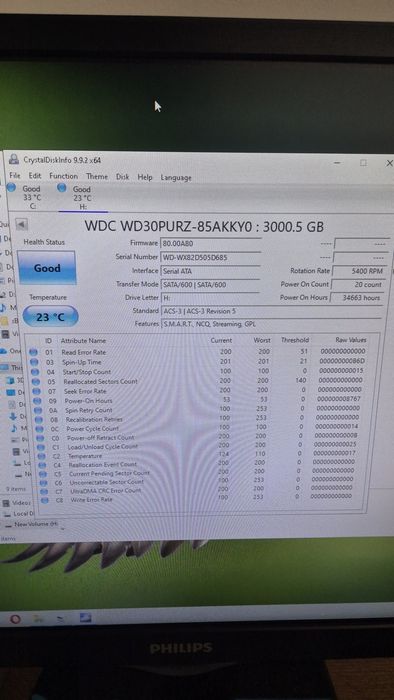Image resolution: width=394 pixels, height=700 pixels.
Task: Click the Firmware field 80.00A80
Action: [x=210, y=244]
